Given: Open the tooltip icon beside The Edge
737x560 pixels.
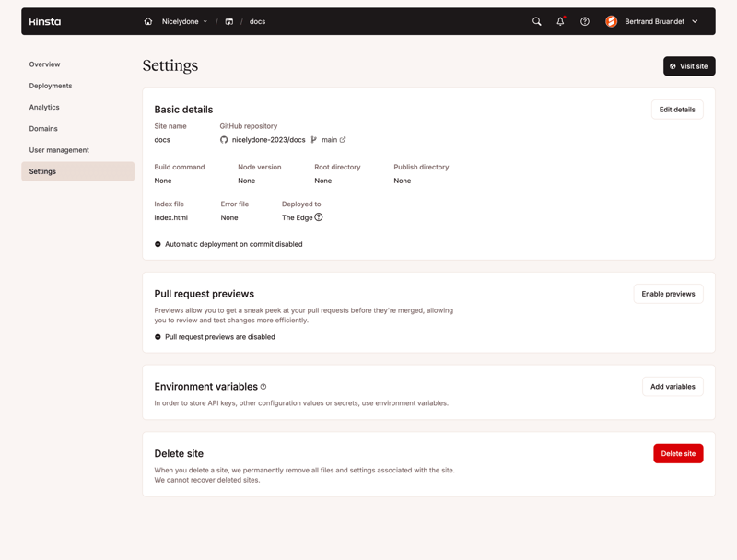Looking at the screenshot, I should click(319, 217).
